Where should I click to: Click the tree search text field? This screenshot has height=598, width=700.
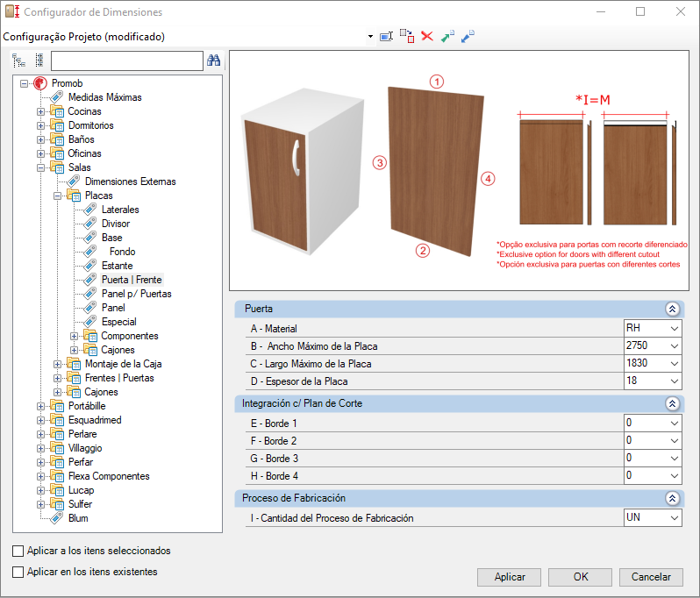click(127, 61)
